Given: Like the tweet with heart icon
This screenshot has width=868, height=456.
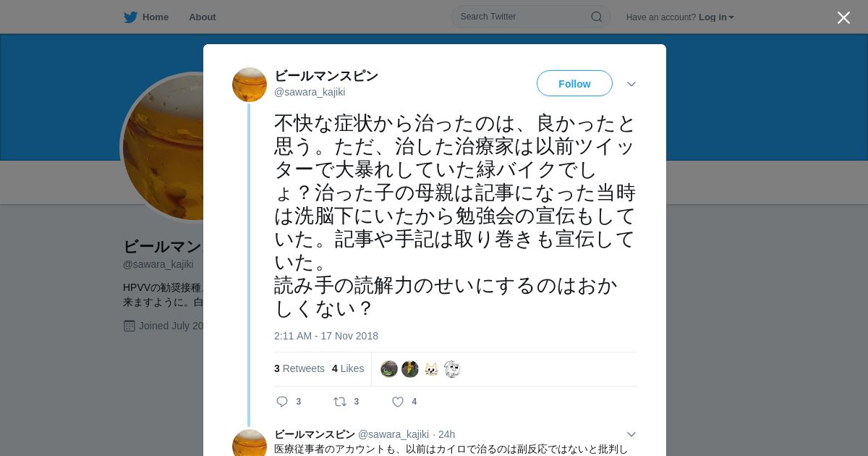Looking at the screenshot, I should click(x=398, y=402).
